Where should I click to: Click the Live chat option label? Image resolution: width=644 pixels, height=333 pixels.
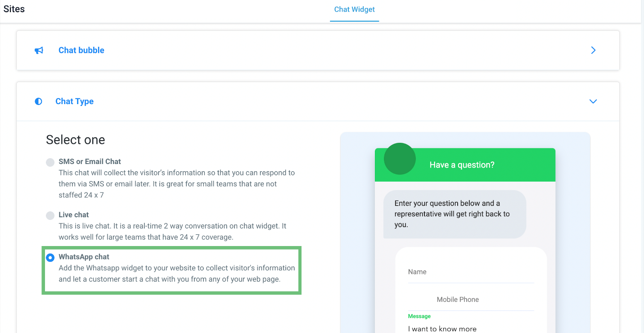click(74, 214)
